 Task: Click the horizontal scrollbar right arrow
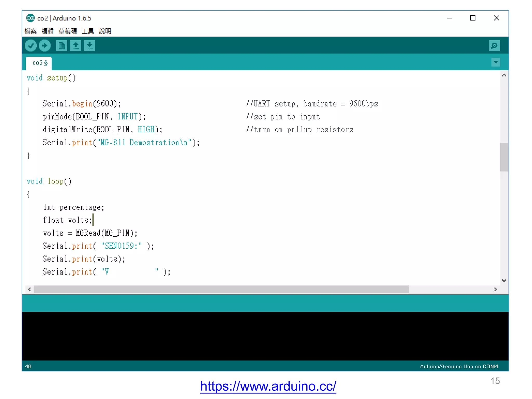tap(495, 289)
